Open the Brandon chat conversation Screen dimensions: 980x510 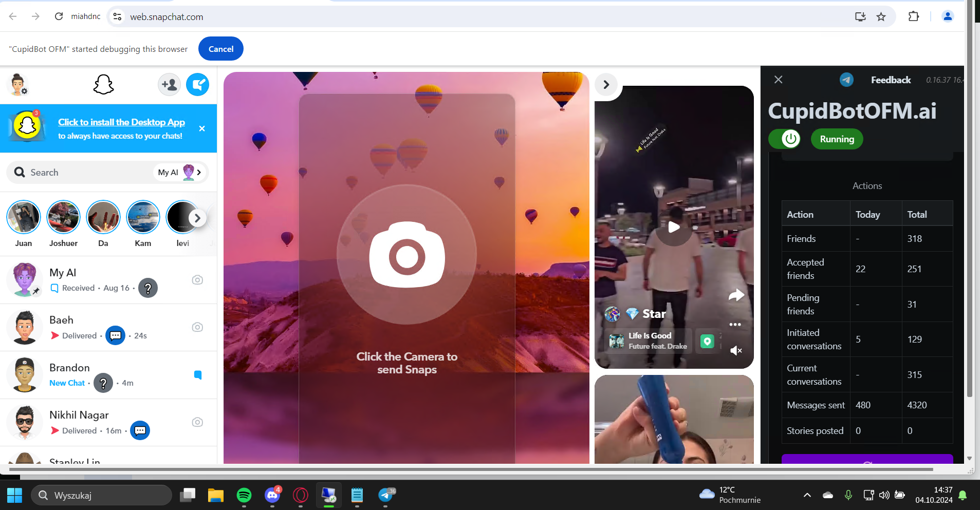108,375
